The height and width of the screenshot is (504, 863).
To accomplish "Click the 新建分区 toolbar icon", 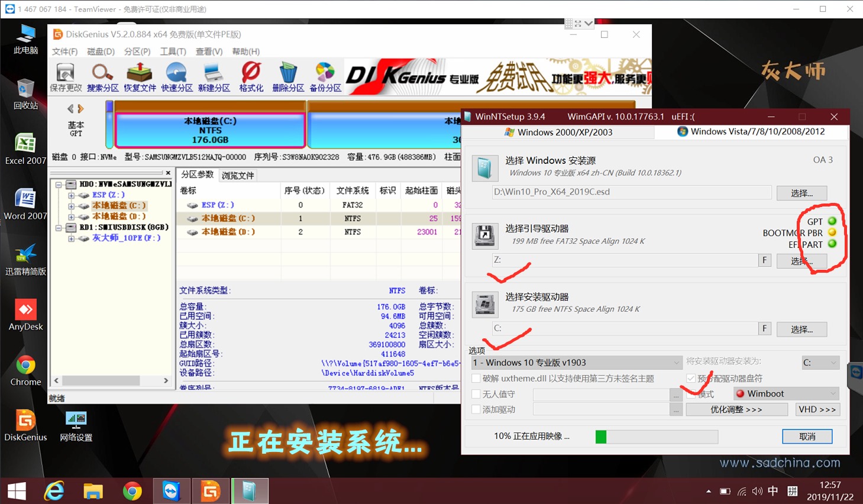I will (x=214, y=77).
